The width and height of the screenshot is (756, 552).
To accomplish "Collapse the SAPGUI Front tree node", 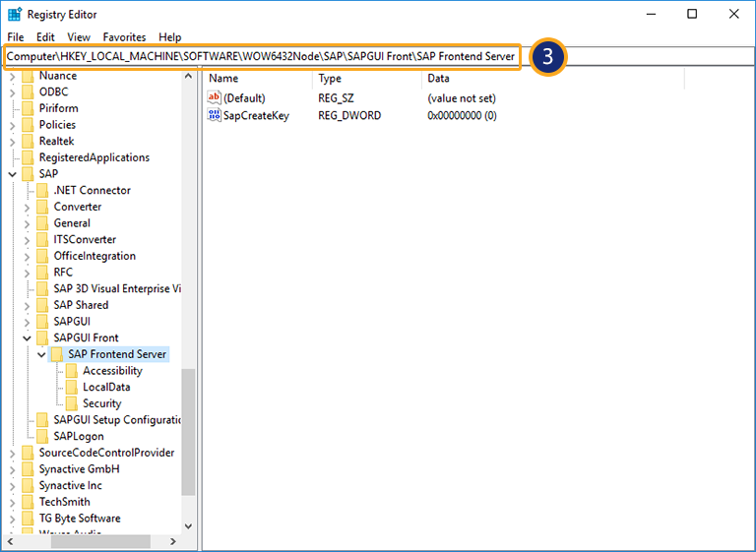I will [26, 337].
